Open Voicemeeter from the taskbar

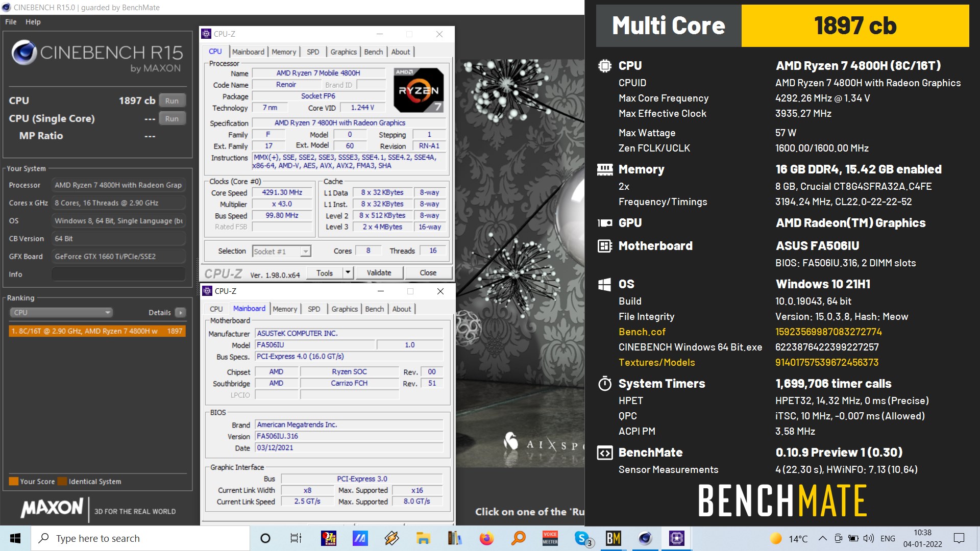pyautogui.click(x=550, y=538)
